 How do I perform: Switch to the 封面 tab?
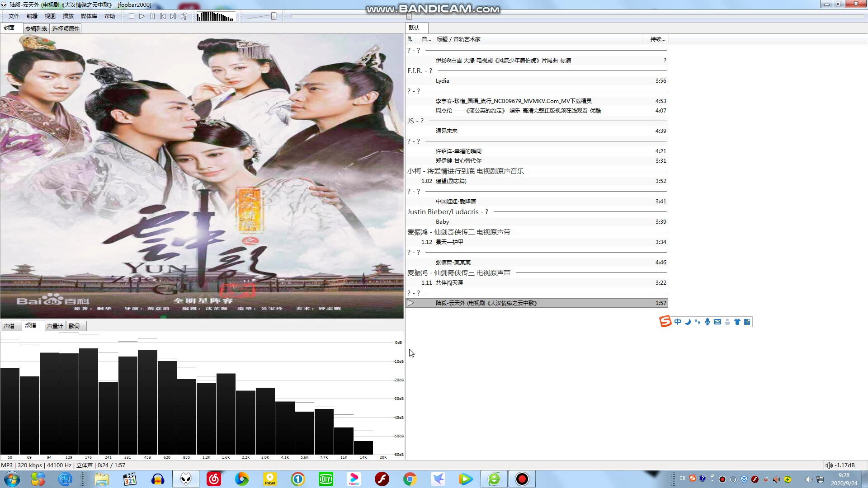click(x=11, y=28)
